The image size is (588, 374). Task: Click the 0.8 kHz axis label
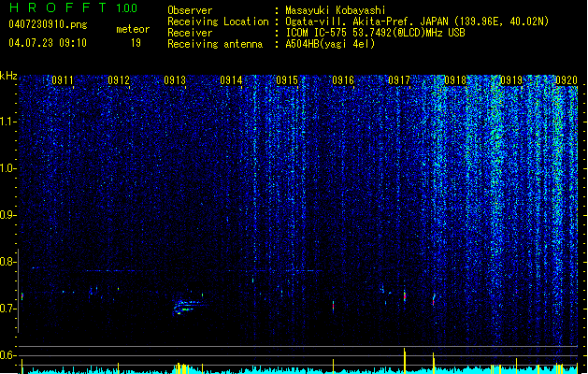[8, 262]
